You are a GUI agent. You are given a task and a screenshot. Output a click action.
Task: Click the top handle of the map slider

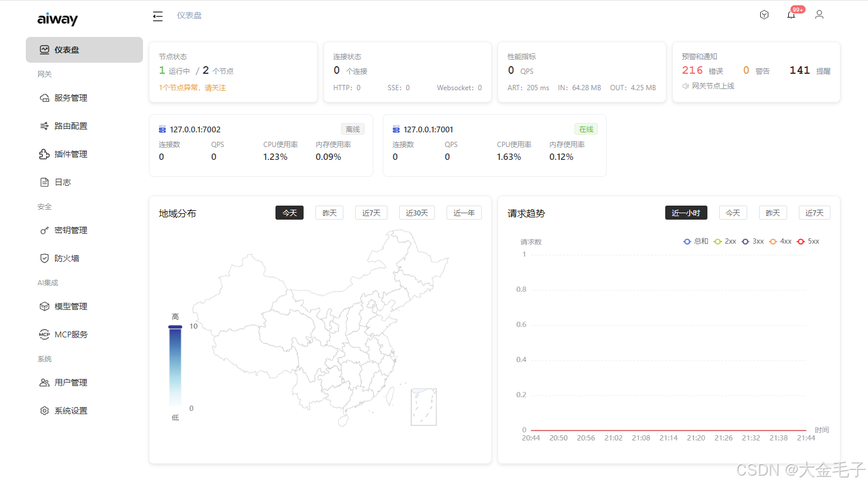click(175, 327)
